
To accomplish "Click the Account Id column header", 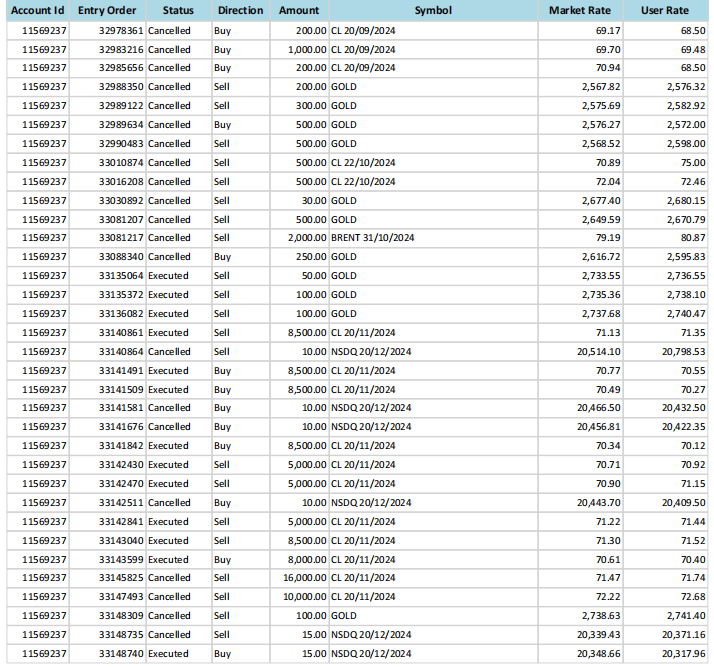I will [37, 10].
